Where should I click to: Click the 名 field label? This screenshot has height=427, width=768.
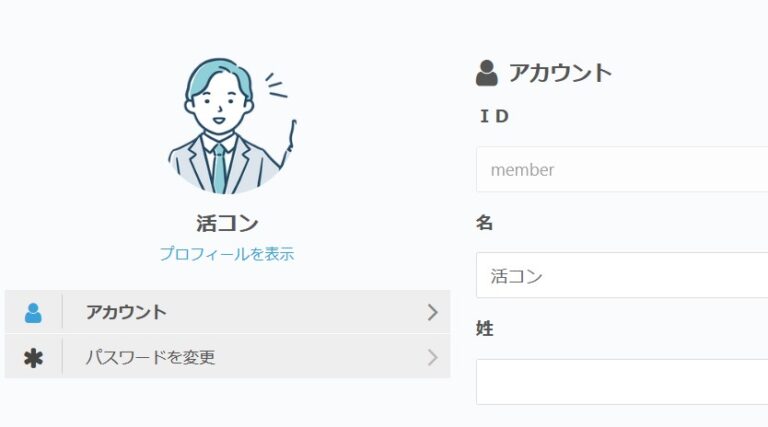(x=485, y=223)
